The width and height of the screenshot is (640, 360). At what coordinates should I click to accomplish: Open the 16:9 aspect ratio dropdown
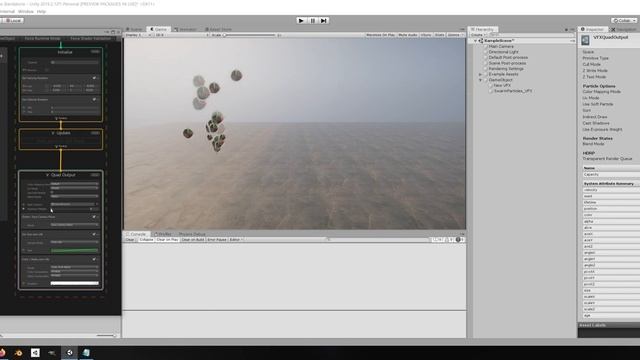coord(181,35)
